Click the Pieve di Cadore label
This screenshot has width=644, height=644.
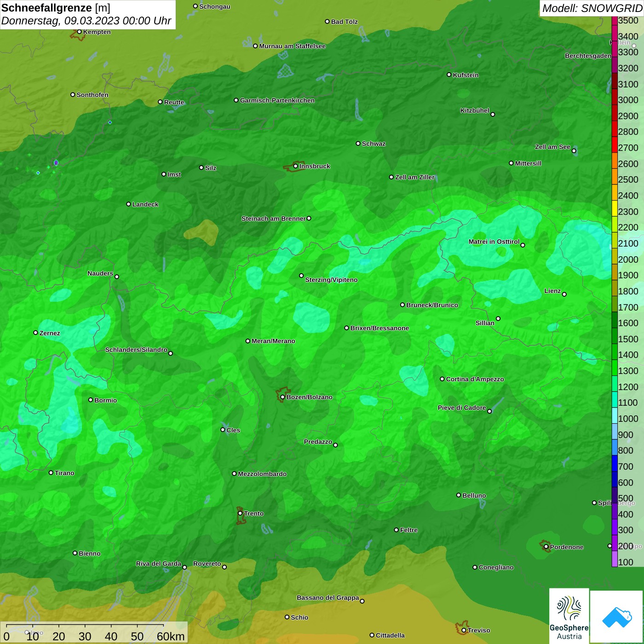point(462,408)
